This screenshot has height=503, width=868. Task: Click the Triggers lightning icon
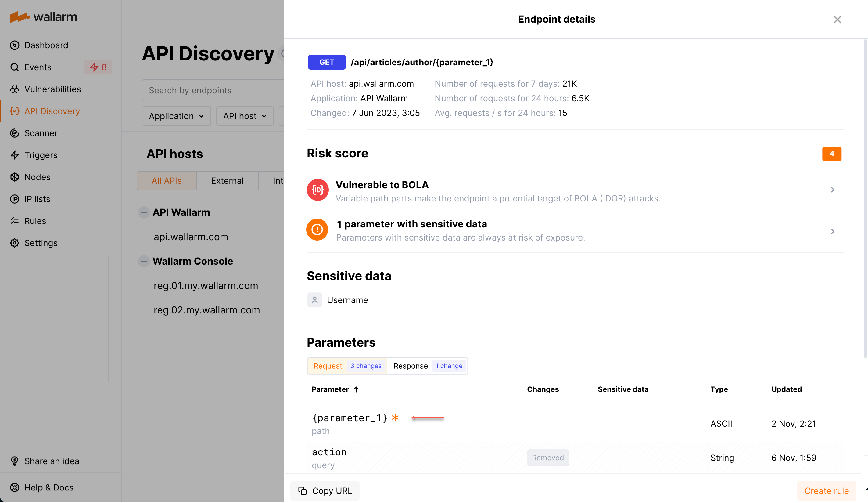(14, 155)
